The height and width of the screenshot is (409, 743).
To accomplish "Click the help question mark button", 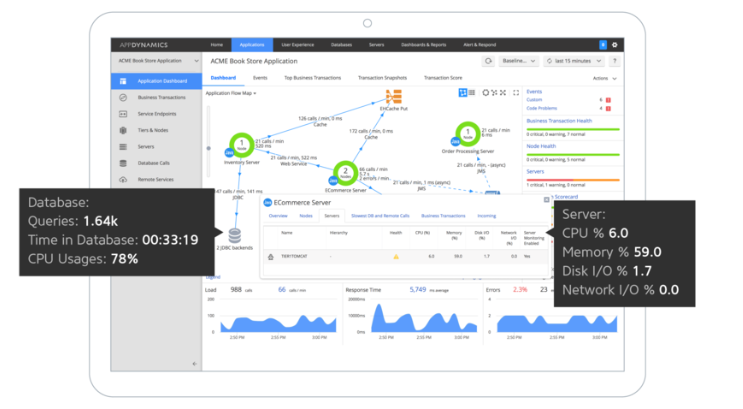I will pyautogui.click(x=615, y=61).
